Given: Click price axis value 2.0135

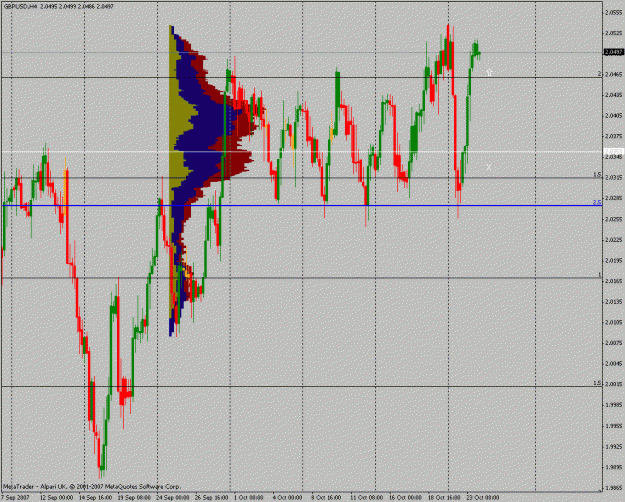Looking at the screenshot, I should (x=614, y=302).
